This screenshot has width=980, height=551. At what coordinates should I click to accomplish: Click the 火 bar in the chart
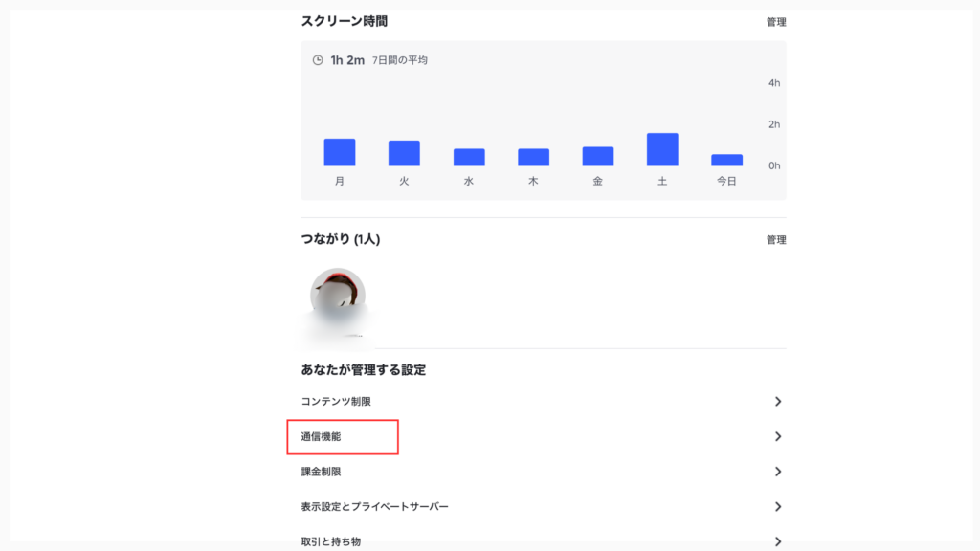pos(404,153)
